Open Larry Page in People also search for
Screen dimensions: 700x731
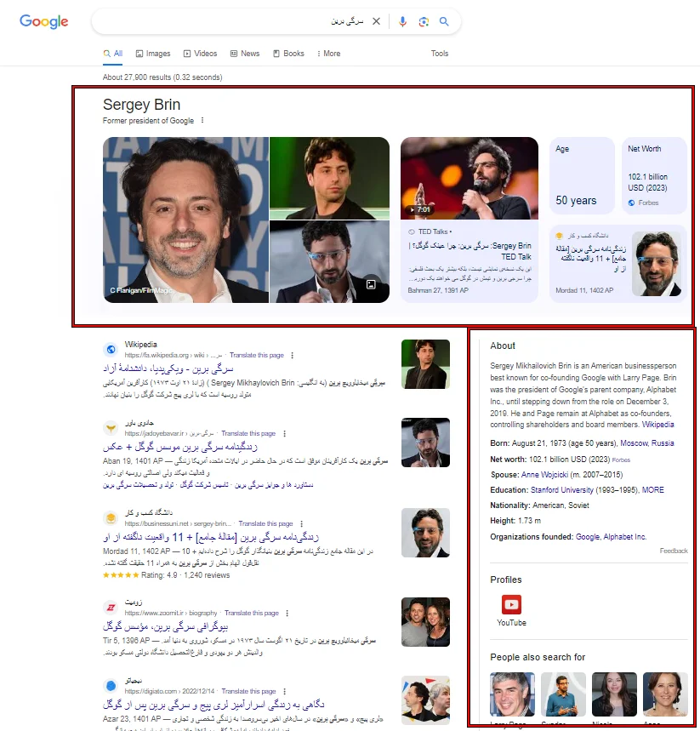coord(512,694)
